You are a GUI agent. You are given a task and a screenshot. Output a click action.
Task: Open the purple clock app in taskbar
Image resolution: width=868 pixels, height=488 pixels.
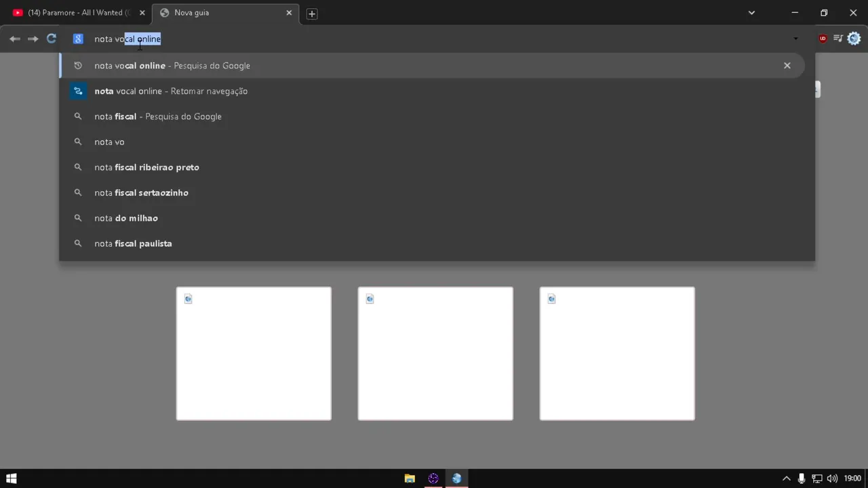[433, 479]
